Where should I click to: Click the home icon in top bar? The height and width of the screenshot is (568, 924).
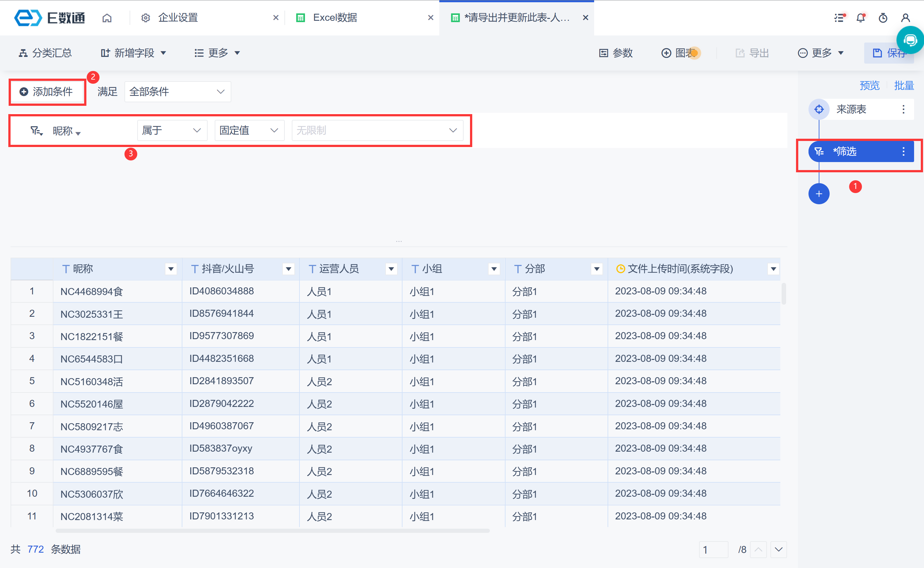pos(107,18)
